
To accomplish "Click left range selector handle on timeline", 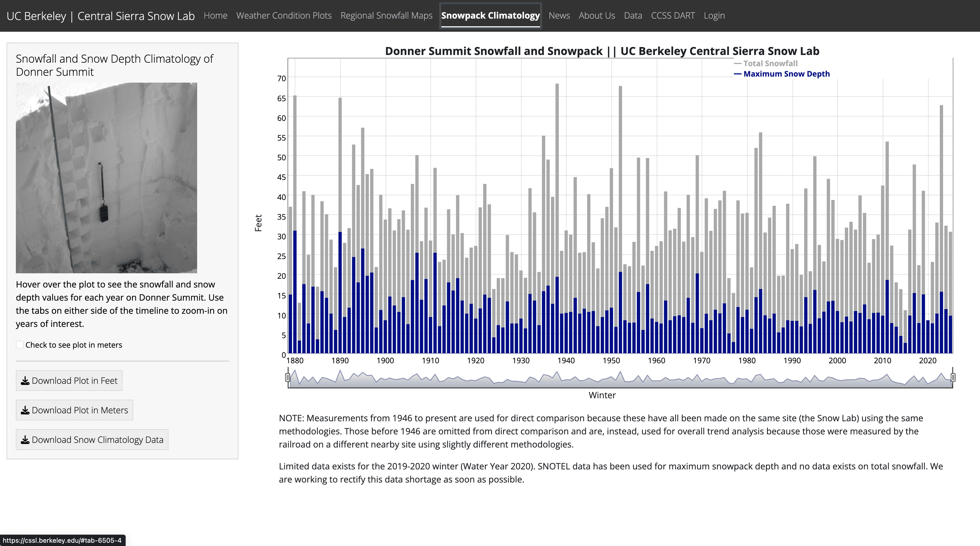I will [x=288, y=377].
